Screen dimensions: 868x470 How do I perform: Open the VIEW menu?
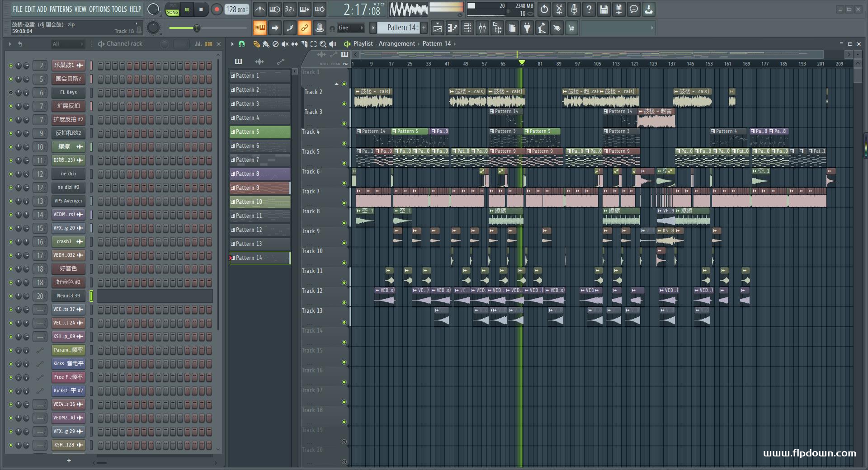pos(80,9)
